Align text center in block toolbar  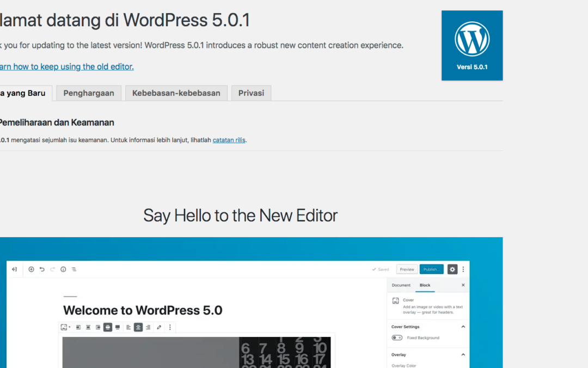click(138, 328)
